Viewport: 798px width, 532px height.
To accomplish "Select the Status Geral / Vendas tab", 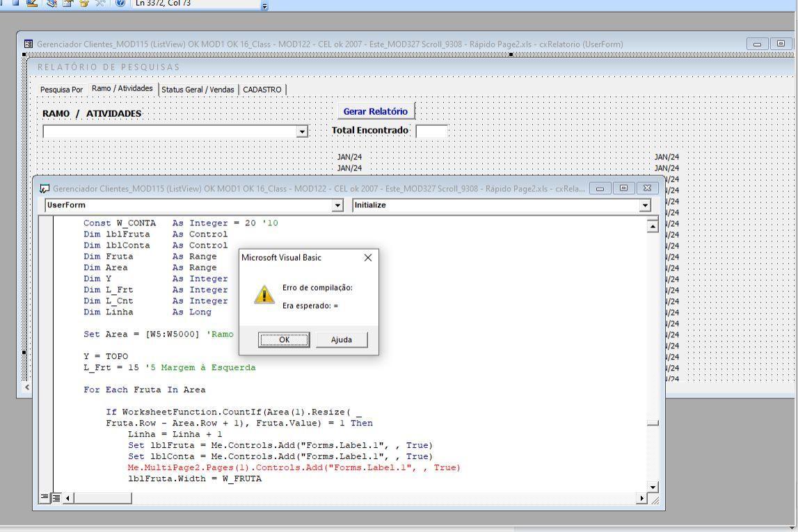I will 198,90.
